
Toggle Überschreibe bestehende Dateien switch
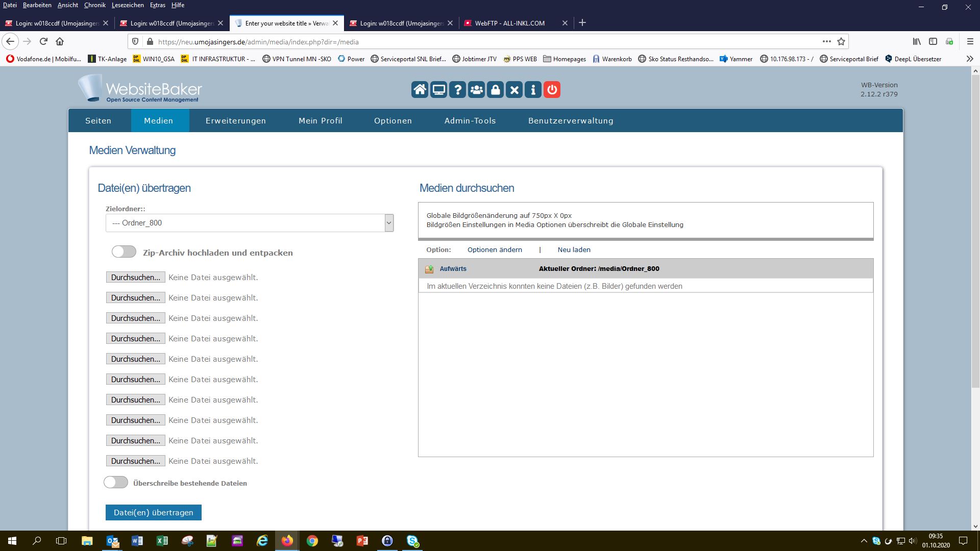click(116, 482)
